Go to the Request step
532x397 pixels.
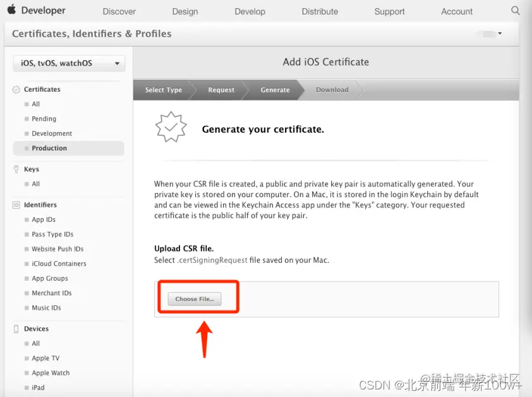pyautogui.click(x=221, y=90)
